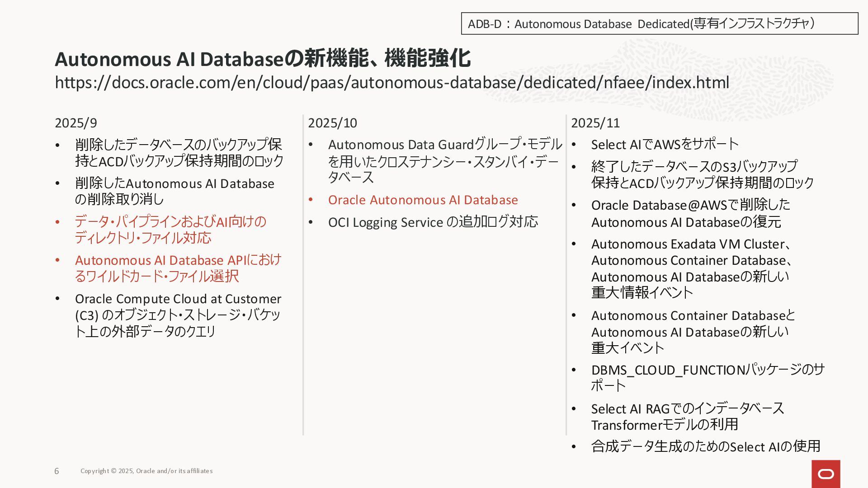Click the Oracle copyright footer text
The width and height of the screenshot is (868, 488).
[x=146, y=471]
